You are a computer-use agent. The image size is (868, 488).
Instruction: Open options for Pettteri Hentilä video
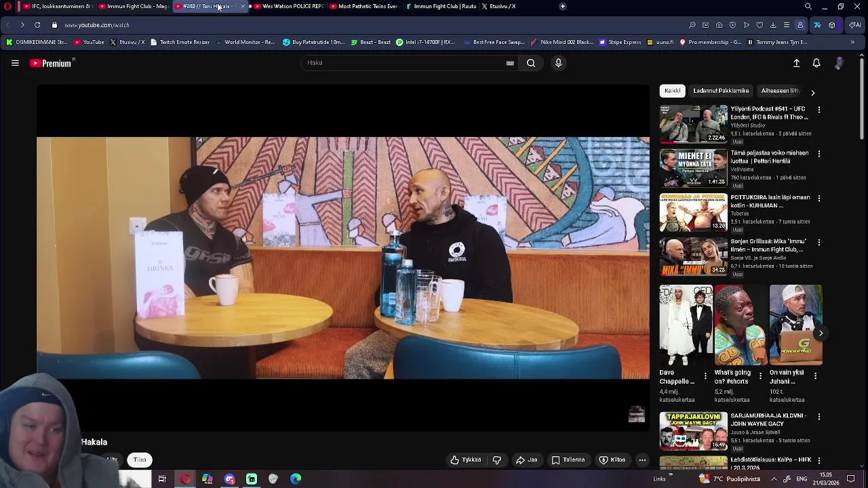click(819, 154)
